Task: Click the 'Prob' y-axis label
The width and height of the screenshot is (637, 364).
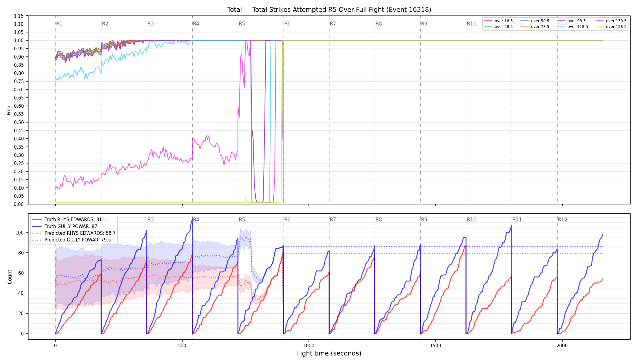Action: click(9, 110)
